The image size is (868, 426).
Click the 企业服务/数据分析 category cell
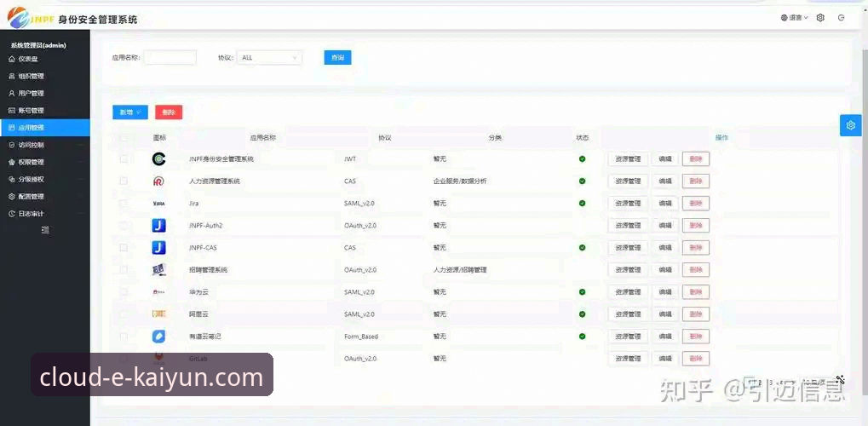click(x=460, y=181)
